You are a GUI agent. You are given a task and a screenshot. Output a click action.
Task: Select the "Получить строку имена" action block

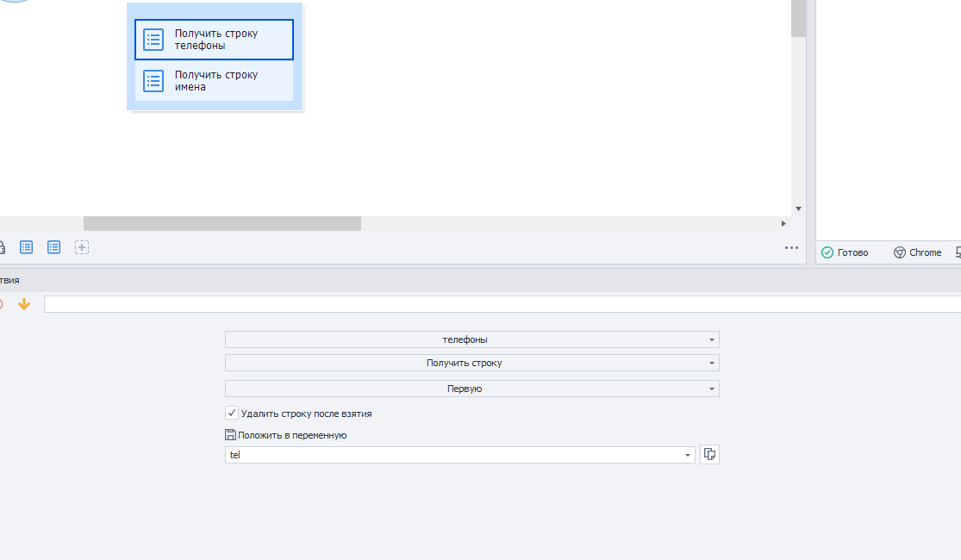[x=214, y=81]
